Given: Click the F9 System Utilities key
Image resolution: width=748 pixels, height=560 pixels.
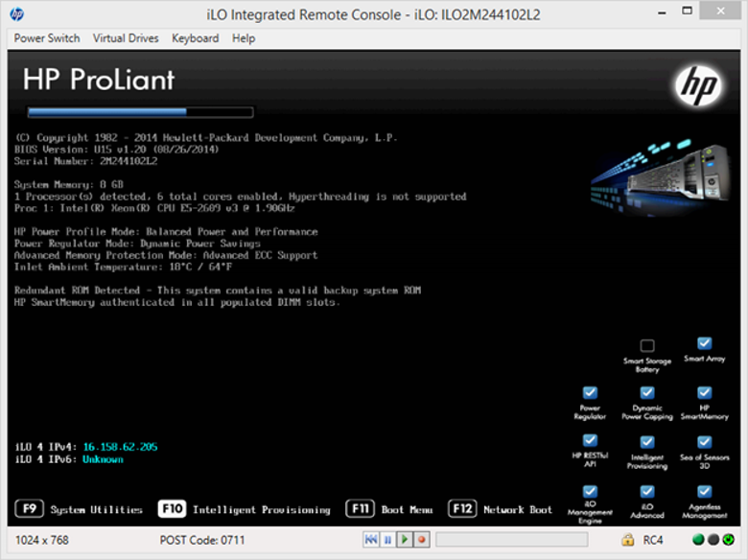Looking at the screenshot, I should pyautogui.click(x=30, y=508).
